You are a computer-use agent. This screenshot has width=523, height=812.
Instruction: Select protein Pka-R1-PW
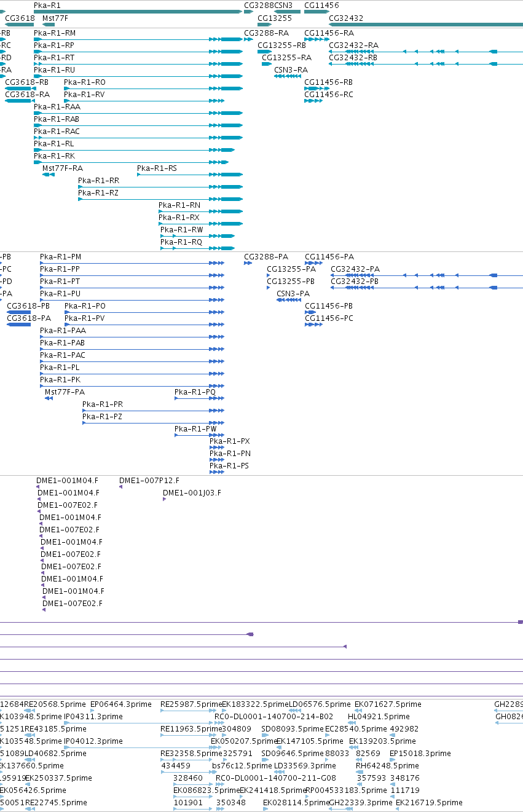[195, 429]
